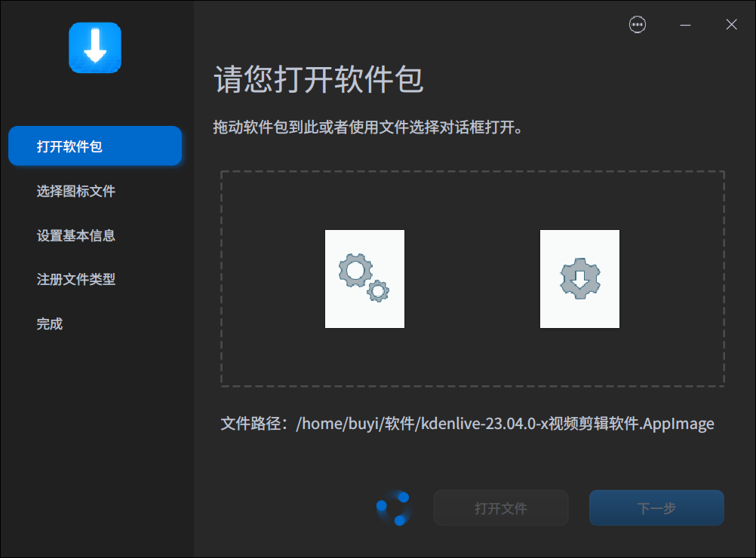The height and width of the screenshot is (558, 756).
Task: Close the installer window
Action: click(731, 24)
